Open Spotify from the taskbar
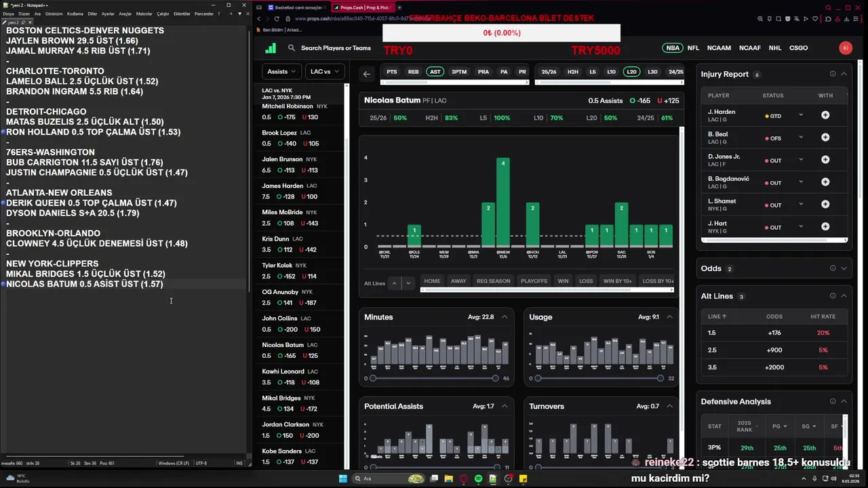Image resolution: width=868 pixels, height=488 pixels. (x=479, y=479)
